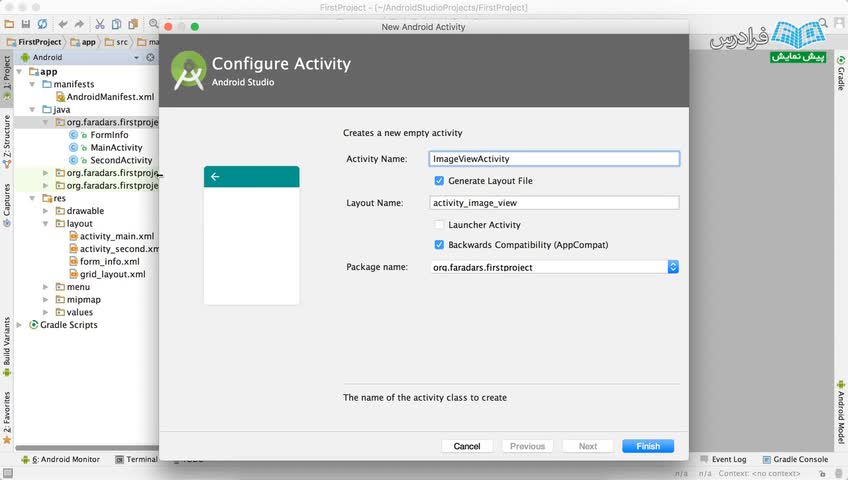Click the disabled Previous button
This screenshot has height=480, width=848.
[x=527, y=446]
